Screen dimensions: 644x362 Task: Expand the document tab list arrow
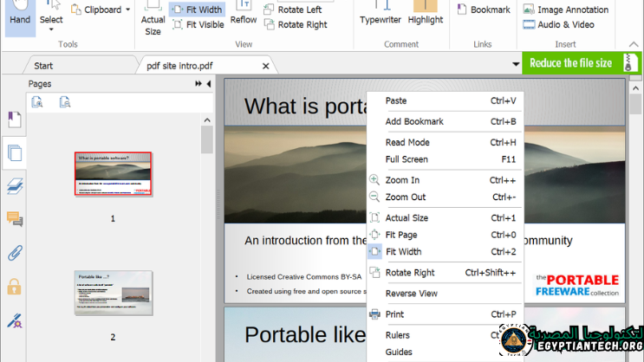coord(516,65)
